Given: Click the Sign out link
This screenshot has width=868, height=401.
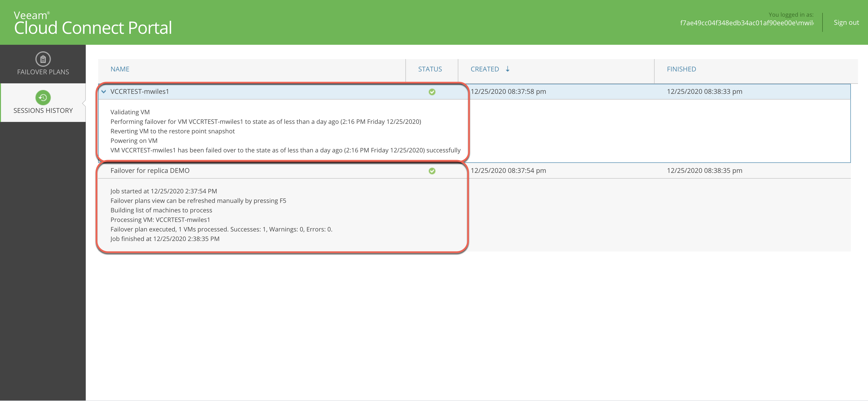Looking at the screenshot, I should (846, 23).
